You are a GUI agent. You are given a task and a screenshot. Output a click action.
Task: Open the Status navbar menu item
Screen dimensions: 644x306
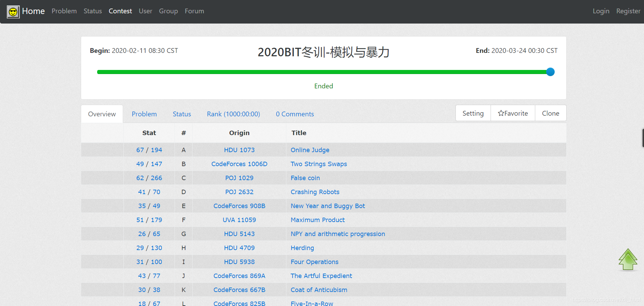[x=93, y=11]
